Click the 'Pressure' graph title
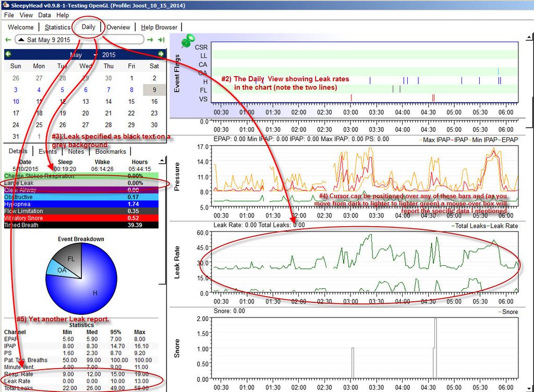The image size is (534, 392). point(177,176)
